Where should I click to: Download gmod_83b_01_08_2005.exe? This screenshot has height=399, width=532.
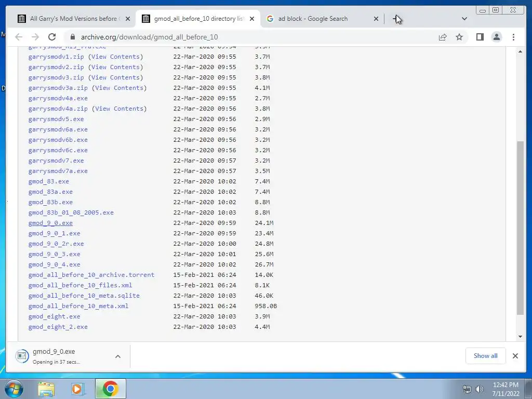(x=71, y=212)
